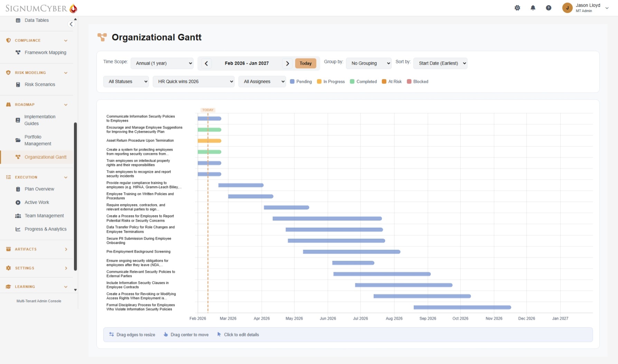Click the Data Tables grid icon
The height and width of the screenshot is (364, 618).
pos(18,20)
